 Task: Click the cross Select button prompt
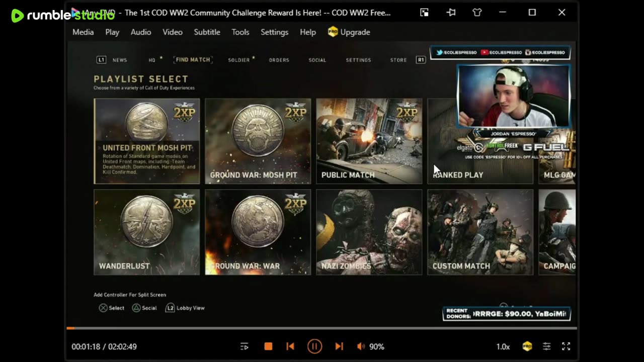tap(112, 308)
